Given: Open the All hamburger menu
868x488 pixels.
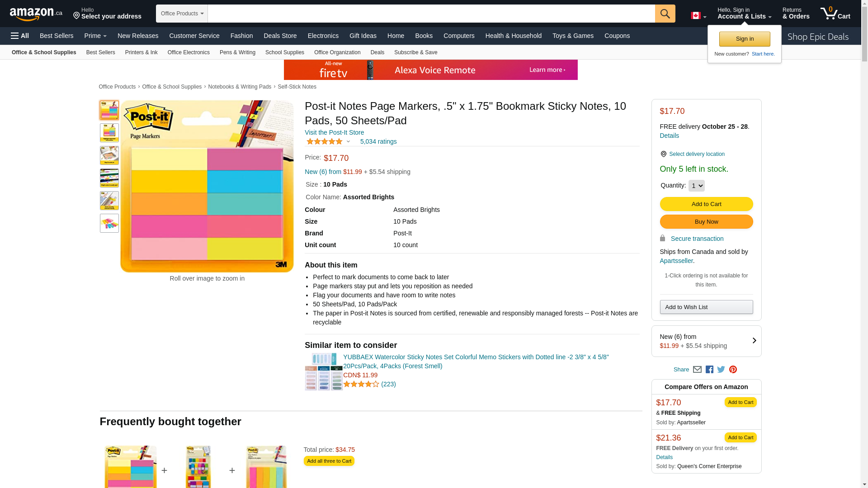Looking at the screenshot, I should 20,36.
